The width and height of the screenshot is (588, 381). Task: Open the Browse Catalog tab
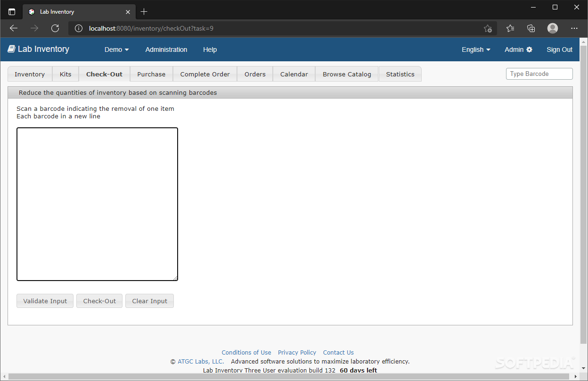pyautogui.click(x=347, y=74)
